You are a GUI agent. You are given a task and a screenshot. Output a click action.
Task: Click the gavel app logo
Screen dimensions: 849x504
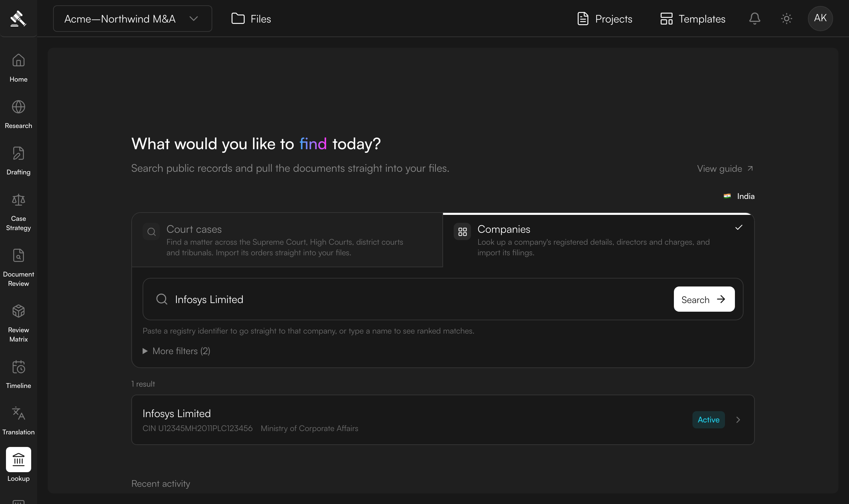(x=18, y=18)
